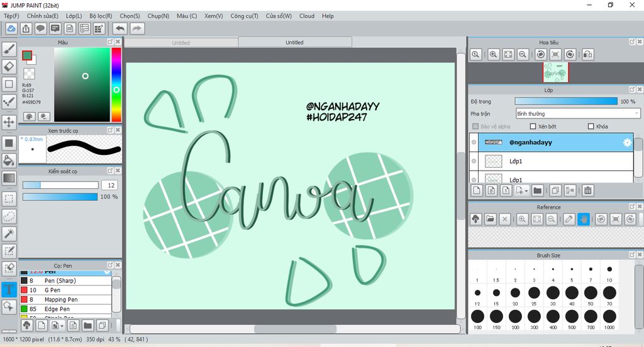The height and width of the screenshot is (347, 644).
Task: Open settings gear of @nganhadayy layer
Action: point(627,142)
